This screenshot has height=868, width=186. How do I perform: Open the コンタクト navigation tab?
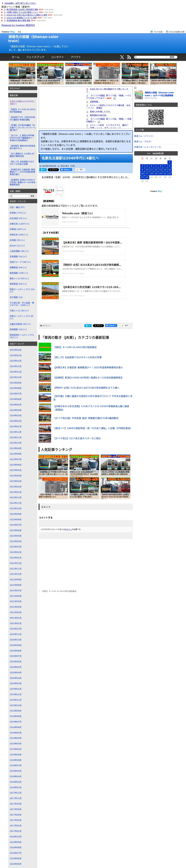(57, 57)
